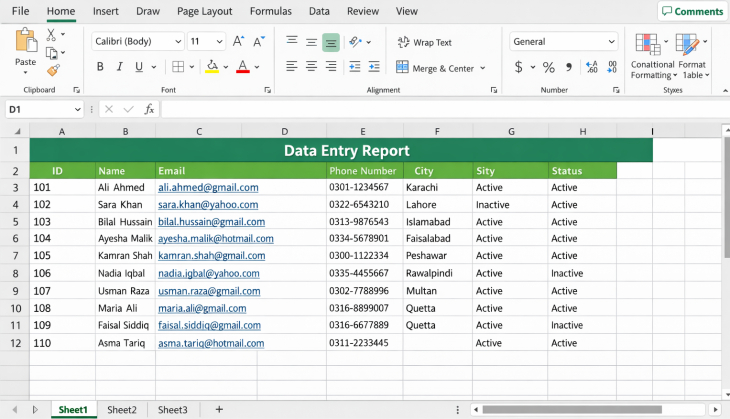The height and width of the screenshot is (419, 730).
Task: Click the Increase Font Size icon
Action: point(238,42)
